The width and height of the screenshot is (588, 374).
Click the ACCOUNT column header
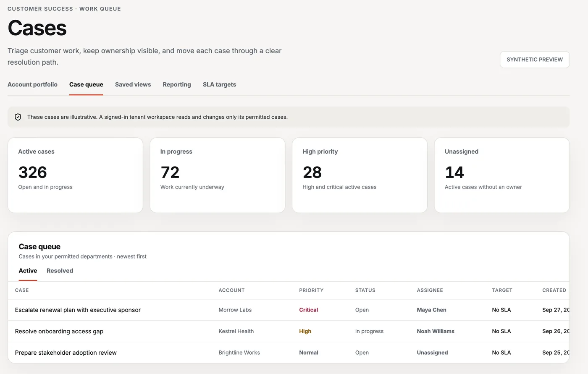(x=231, y=290)
